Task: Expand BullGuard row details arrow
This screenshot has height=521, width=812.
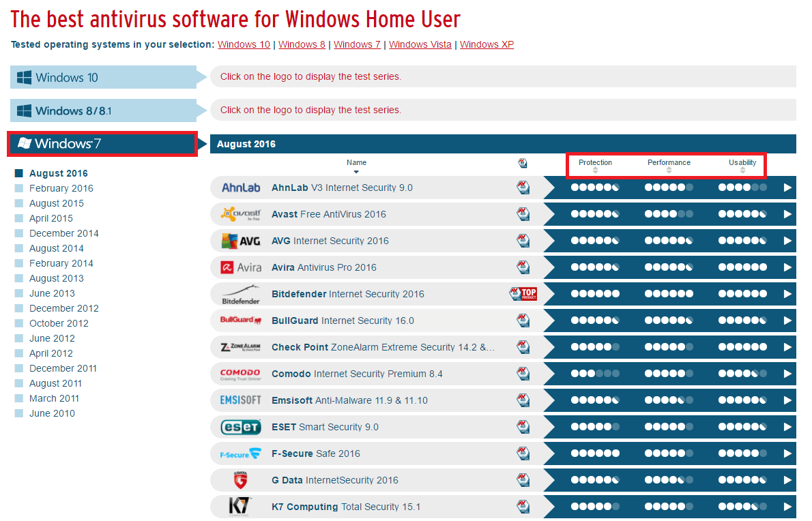Action: pyautogui.click(x=787, y=321)
